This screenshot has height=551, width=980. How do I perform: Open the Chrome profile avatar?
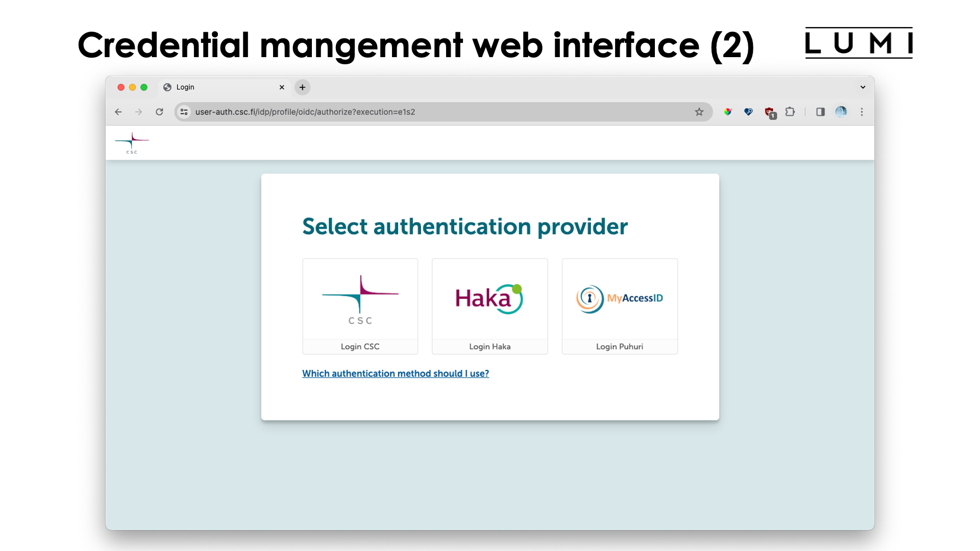[841, 112]
